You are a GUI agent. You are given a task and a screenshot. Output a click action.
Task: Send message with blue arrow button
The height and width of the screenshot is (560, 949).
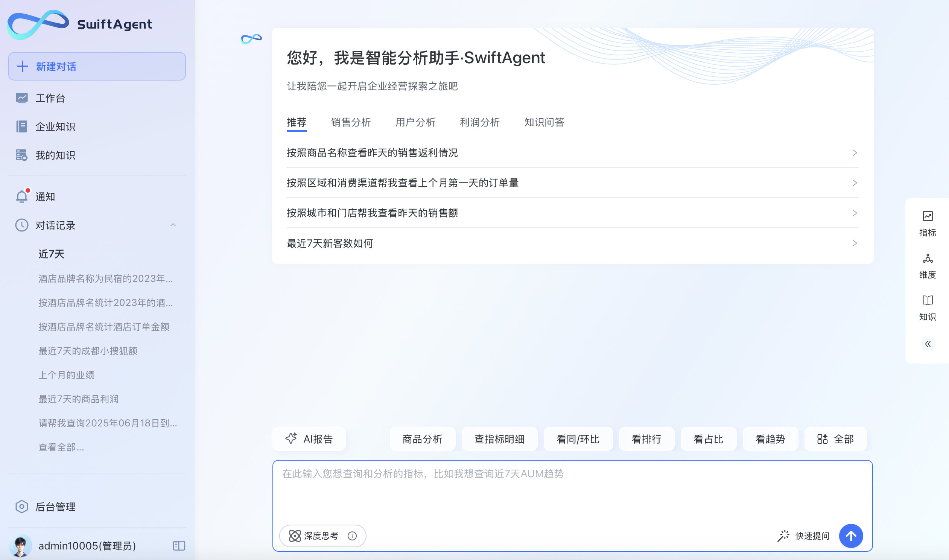click(x=851, y=536)
